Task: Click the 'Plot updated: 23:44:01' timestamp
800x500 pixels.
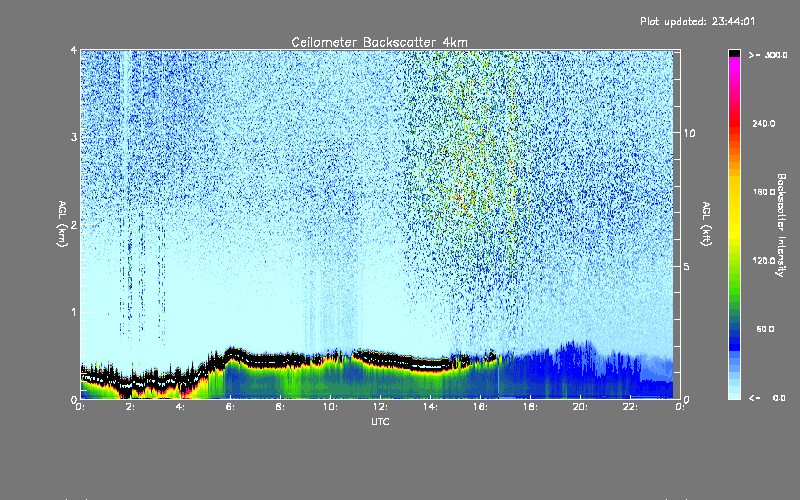Action: 697,21
